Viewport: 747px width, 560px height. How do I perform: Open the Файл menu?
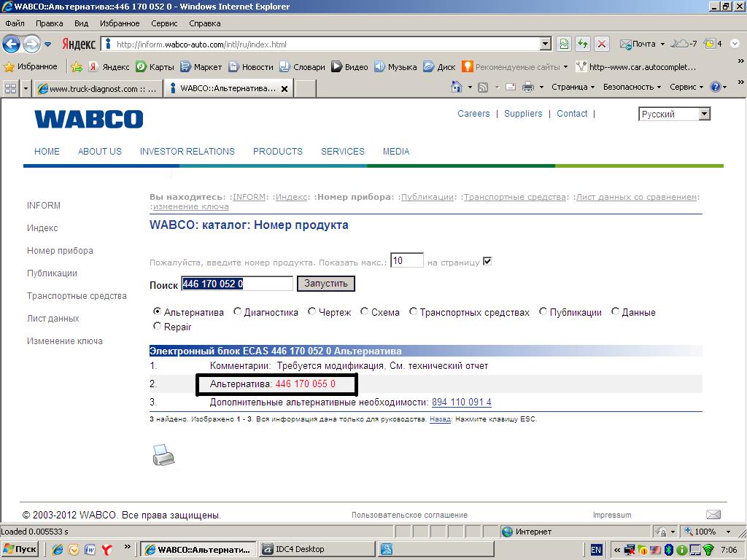(x=15, y=23)
